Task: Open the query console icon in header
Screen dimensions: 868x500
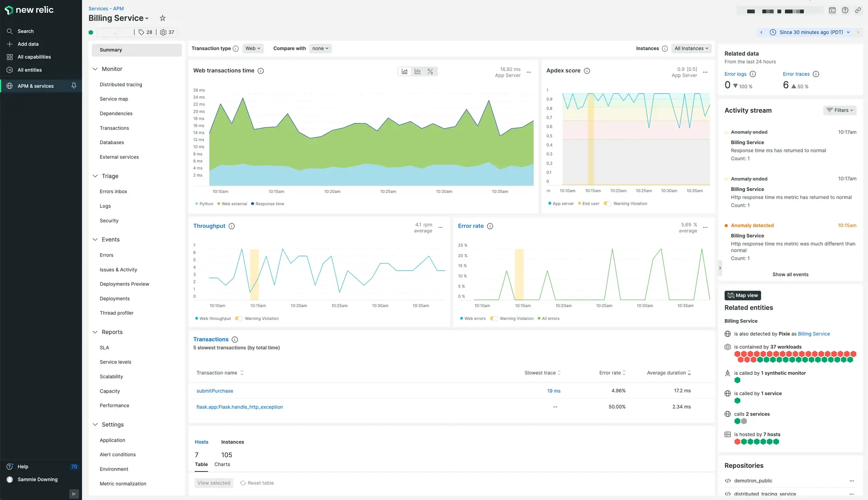Action: click(x=832, y=10)
